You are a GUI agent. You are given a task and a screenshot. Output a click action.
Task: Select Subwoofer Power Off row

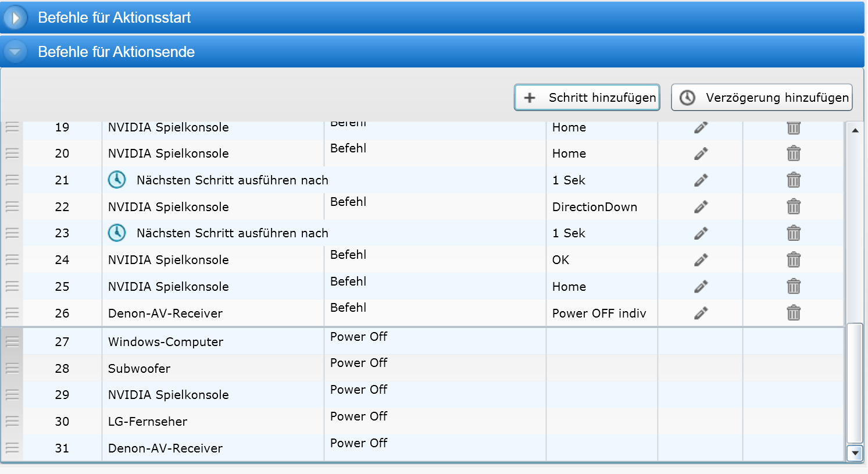tap(423, 368)
